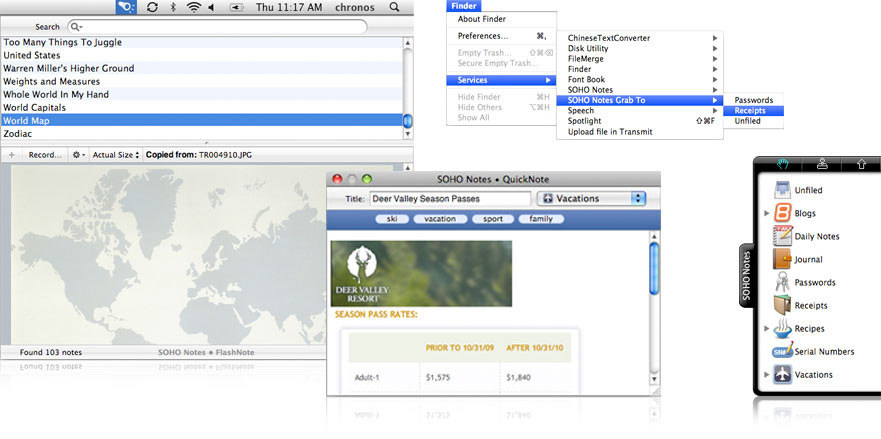Select the Journal book icon

point(783,259)
